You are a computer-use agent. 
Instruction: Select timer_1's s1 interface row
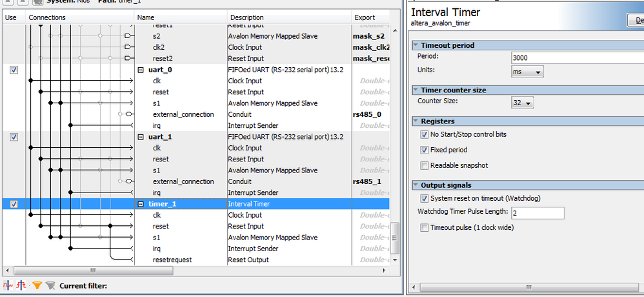click(x=196, y=238)
